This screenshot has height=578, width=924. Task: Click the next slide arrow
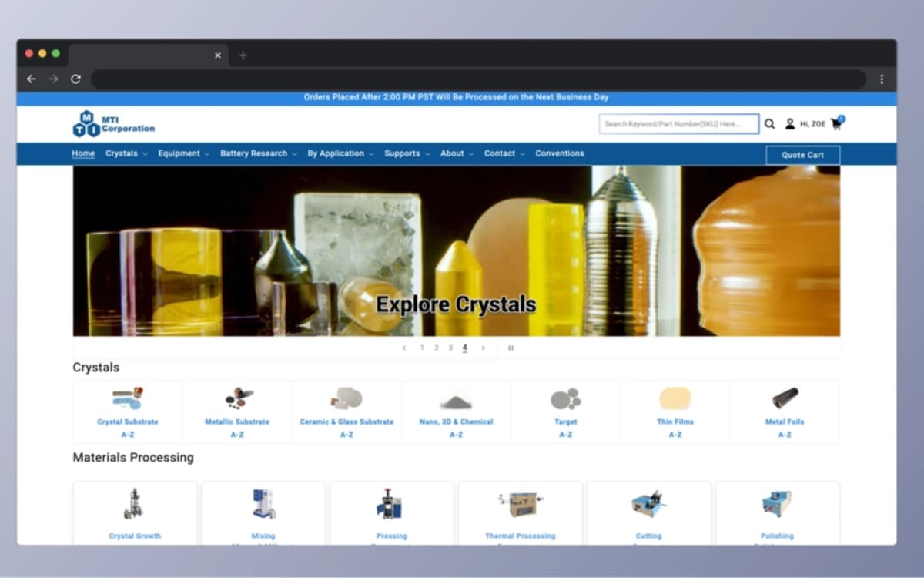pyautogui.click(x=483, y=348)
